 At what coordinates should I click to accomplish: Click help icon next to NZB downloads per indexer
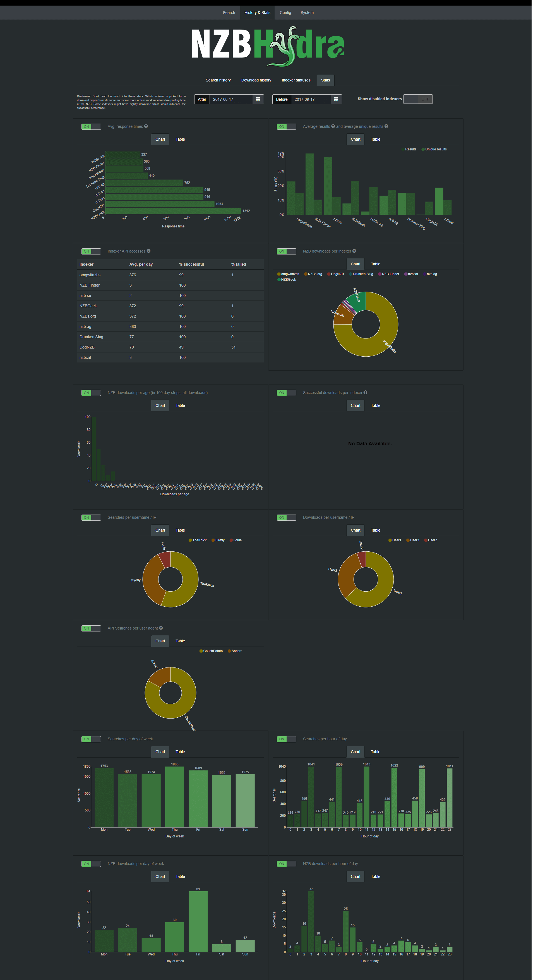[354, 251]
